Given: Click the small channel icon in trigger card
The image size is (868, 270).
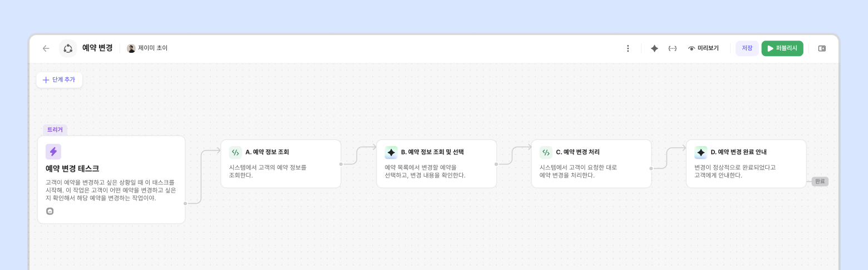Looking at the screenshot, I should 50,211.
